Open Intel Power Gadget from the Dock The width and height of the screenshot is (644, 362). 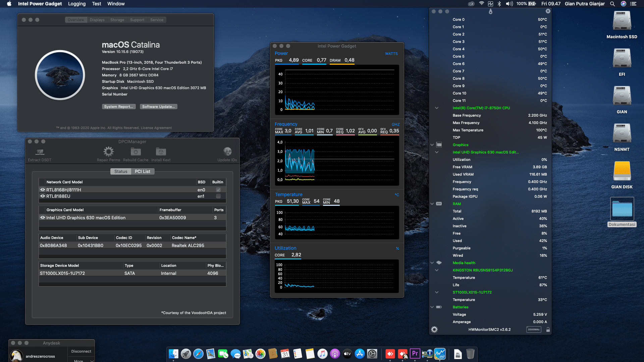(x=439, y=354)
